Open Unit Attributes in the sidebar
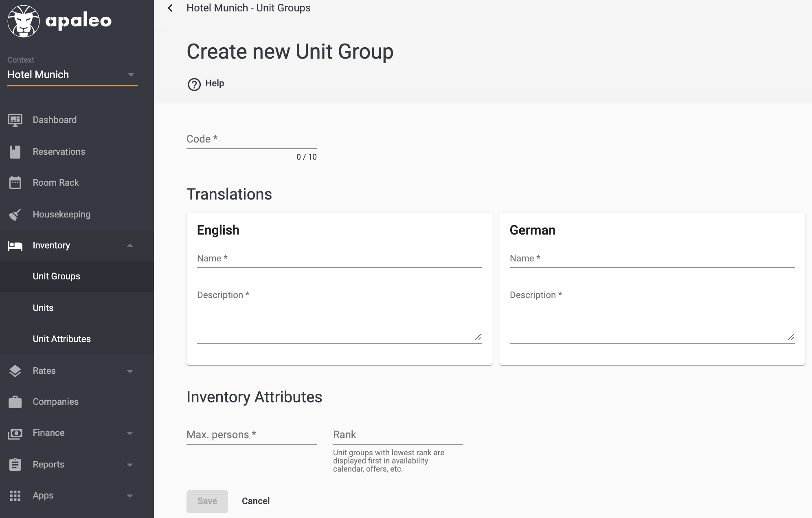812x518 pixels. (77, 339)
